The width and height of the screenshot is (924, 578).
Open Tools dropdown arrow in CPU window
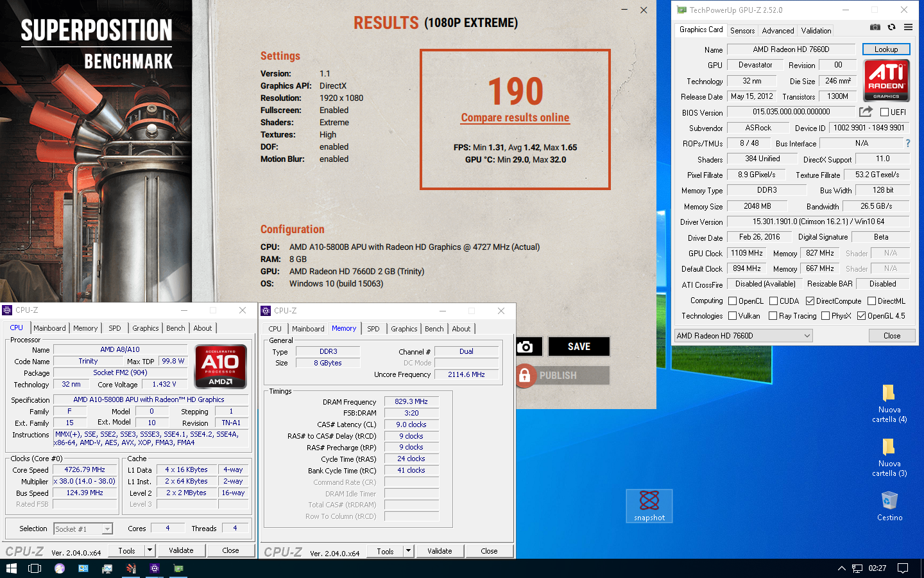(x=150, y=550)
